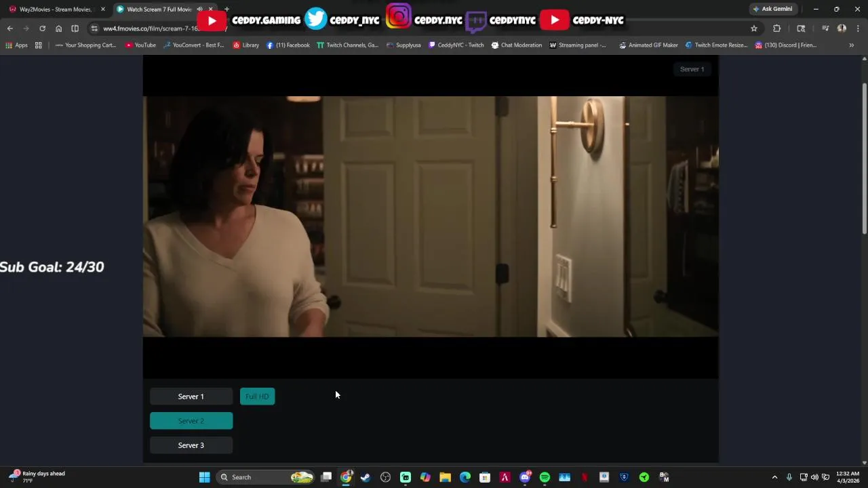This screenshot has width=868, height=488.
Task: Bookmark this page with the star icon
Action: click(753, 28)
